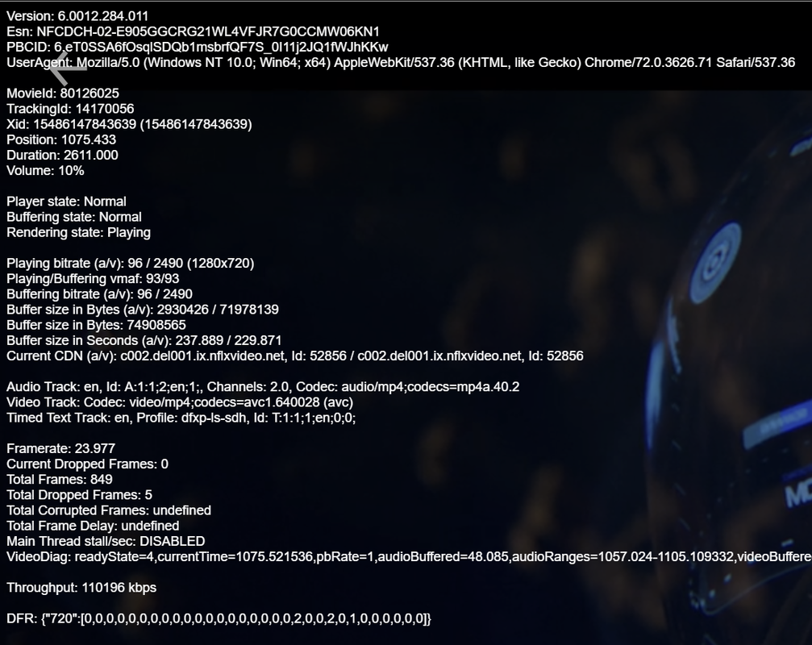This screenshot has height=645, width=812.
Task: Click the Duration 2611.000 line
Action: pyautogui.click(x=62, y=156)
